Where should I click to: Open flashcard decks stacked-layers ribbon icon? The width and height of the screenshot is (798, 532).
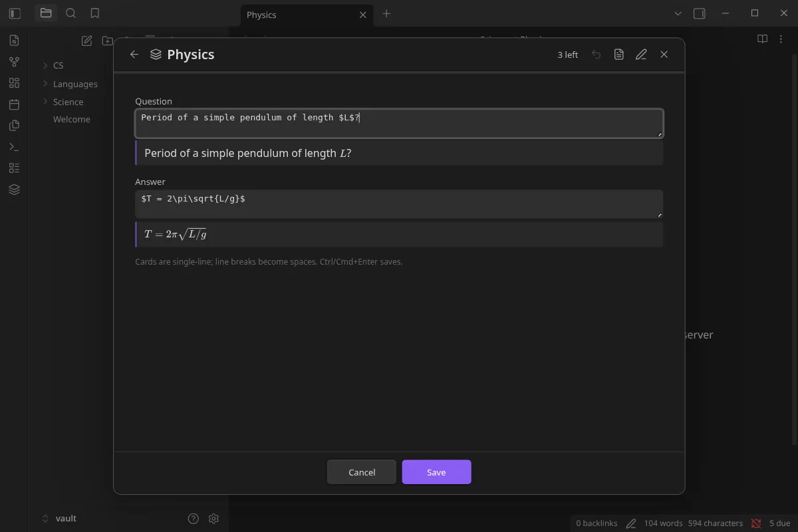[14, 190]
